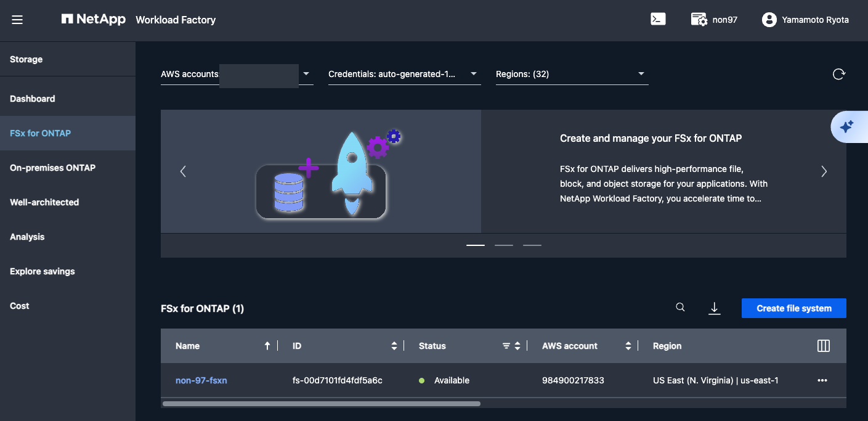
Task: Sort by the AWS account column
Action: click(x=628, y=346)
